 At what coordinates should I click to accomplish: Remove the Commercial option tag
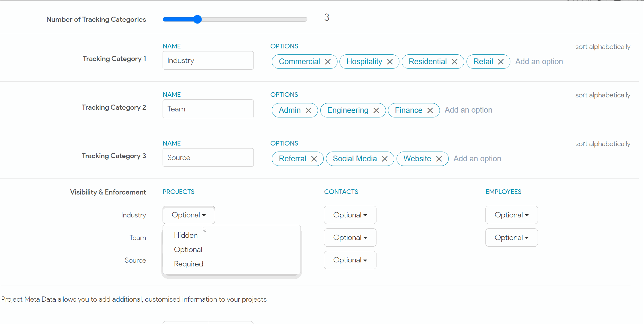pos(328,62)
